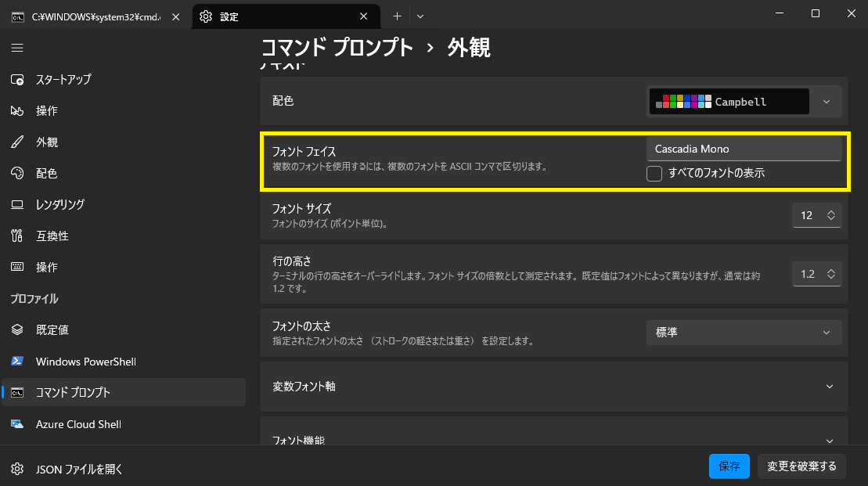Select the Azure Cloud Shell profile
This screenshot has width=868, height=486.
[78, 424]
